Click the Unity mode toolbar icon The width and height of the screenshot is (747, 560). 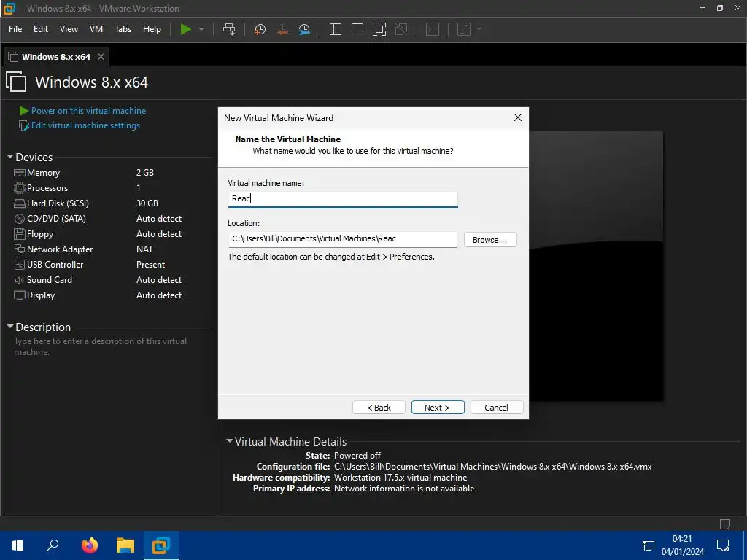click(401, 29)
